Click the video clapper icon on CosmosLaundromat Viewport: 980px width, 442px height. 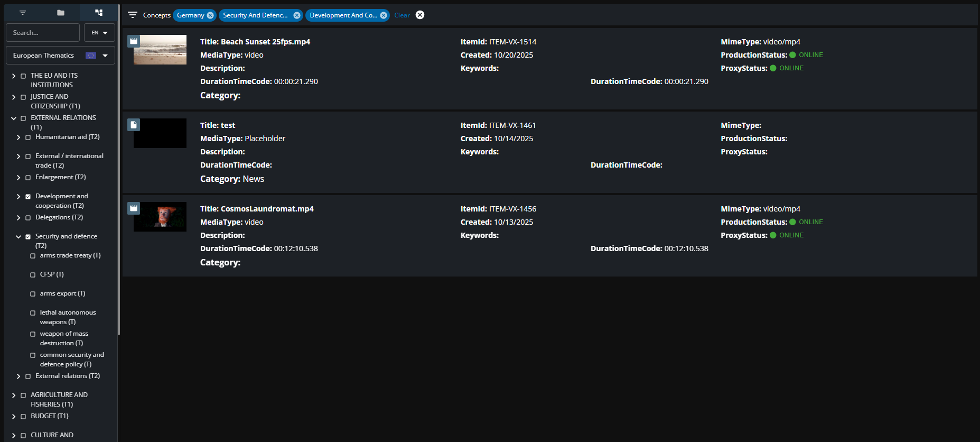click(134, 208)
